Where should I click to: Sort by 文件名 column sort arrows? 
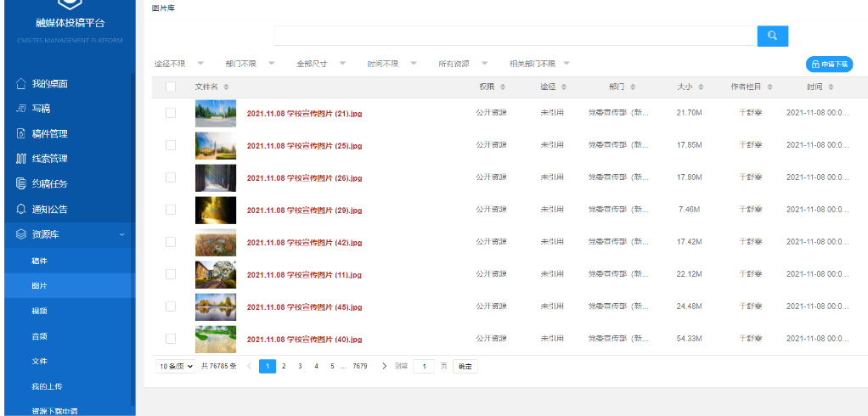point(225,87)
